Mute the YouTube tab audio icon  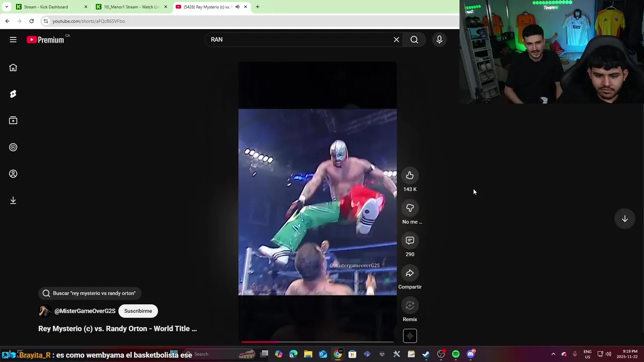tap(237, 7)
